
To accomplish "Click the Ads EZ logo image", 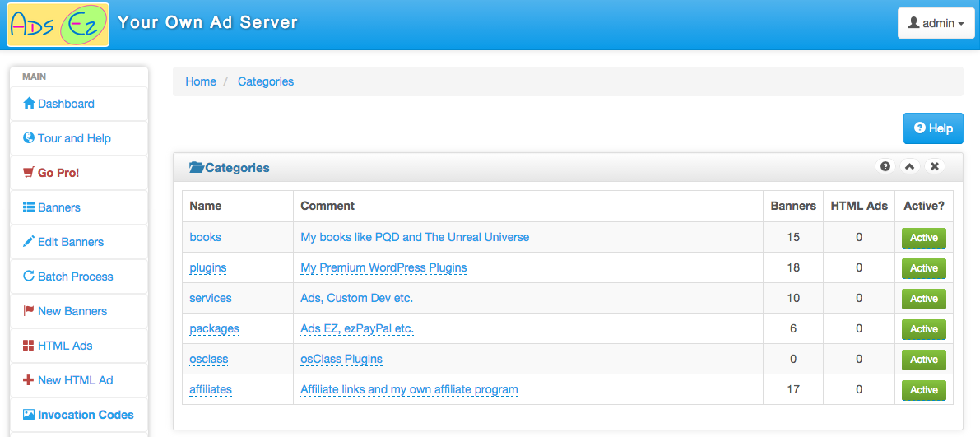I will pos(58,25).
